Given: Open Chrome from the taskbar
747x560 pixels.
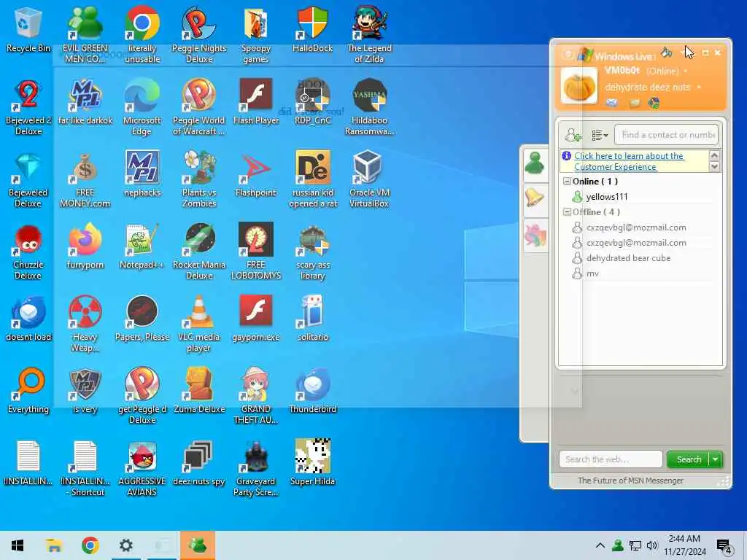Looking at the screenshot, I should point(90,545).
